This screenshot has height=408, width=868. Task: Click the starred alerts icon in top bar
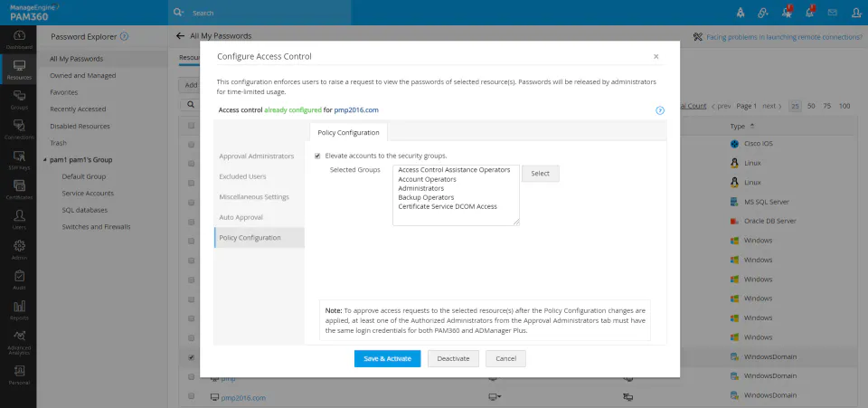787,12
